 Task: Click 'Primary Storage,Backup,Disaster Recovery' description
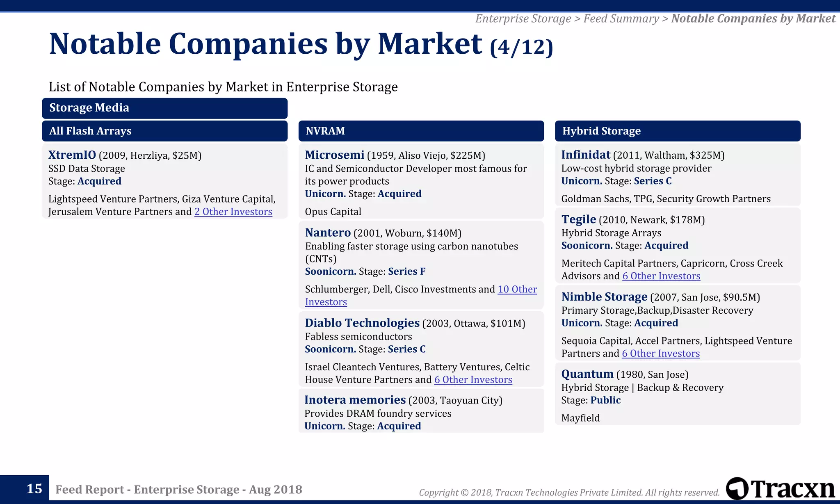(x=657, y=310)
